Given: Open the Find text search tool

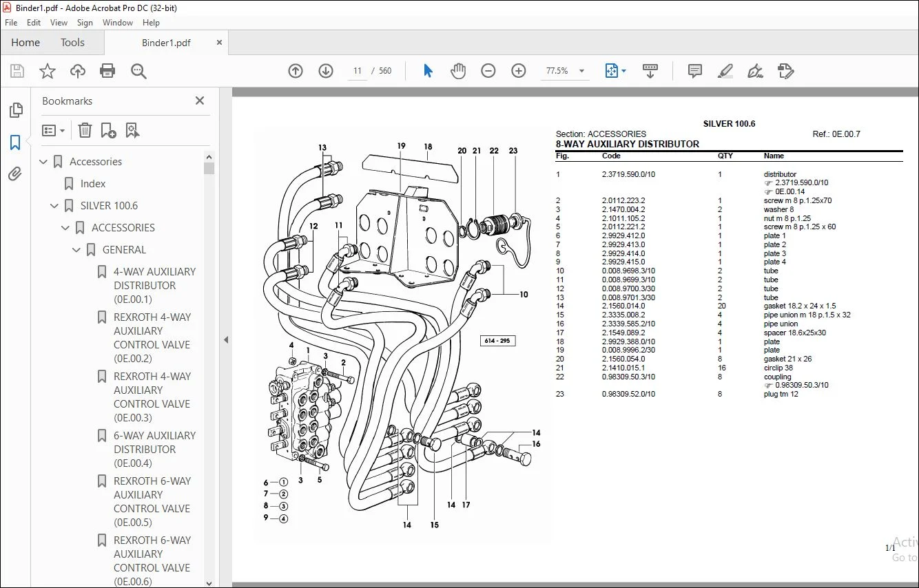Looking at the screenshot, I should 138,71.
